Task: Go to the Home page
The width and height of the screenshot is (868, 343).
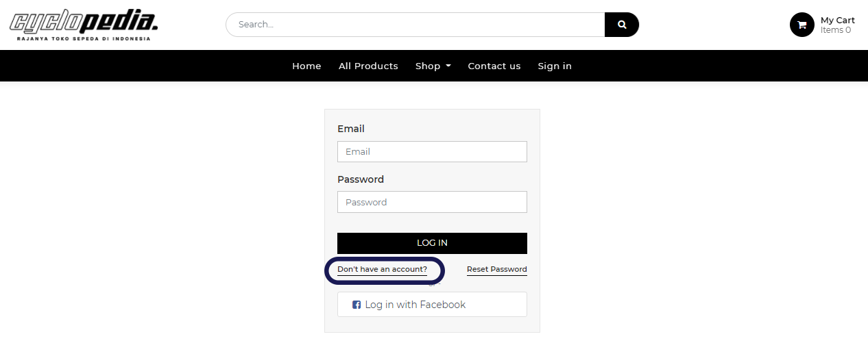Action: [306, 66]
